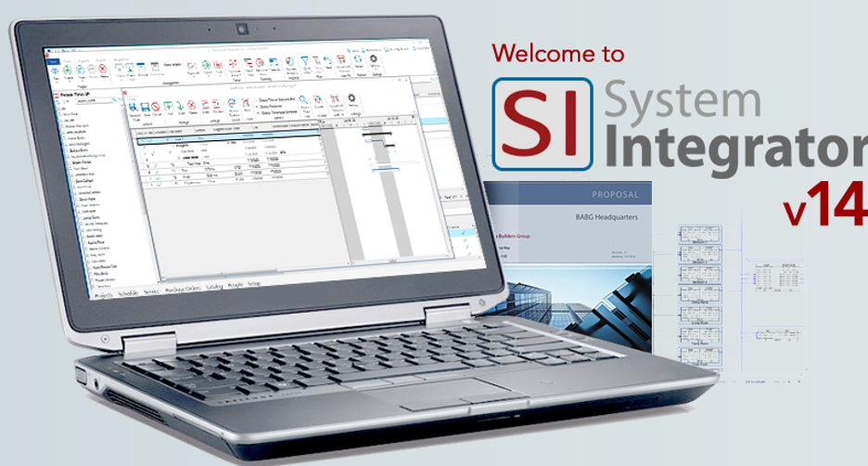
Task: Switch to the Projects bottom tab
Action: (x=104, y=295)
